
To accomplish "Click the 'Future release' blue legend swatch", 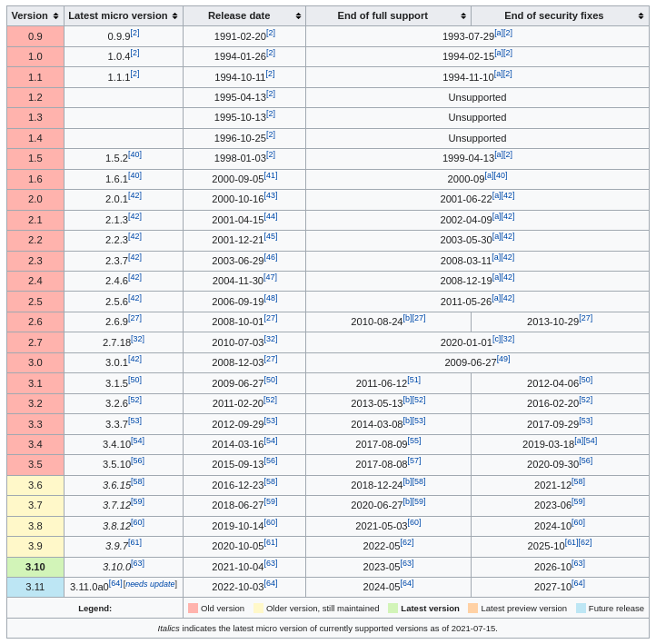I will point(581,609).
